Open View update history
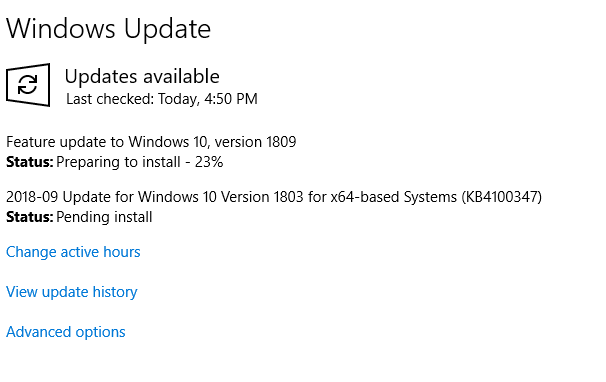Image resolution: width=606 pixels, height=382 pixels. [71, 292]
